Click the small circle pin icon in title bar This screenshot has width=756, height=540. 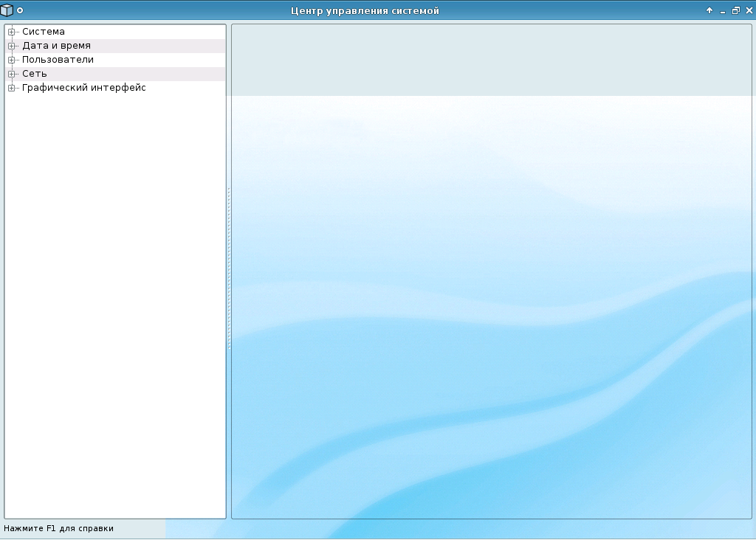click(20, 10)
